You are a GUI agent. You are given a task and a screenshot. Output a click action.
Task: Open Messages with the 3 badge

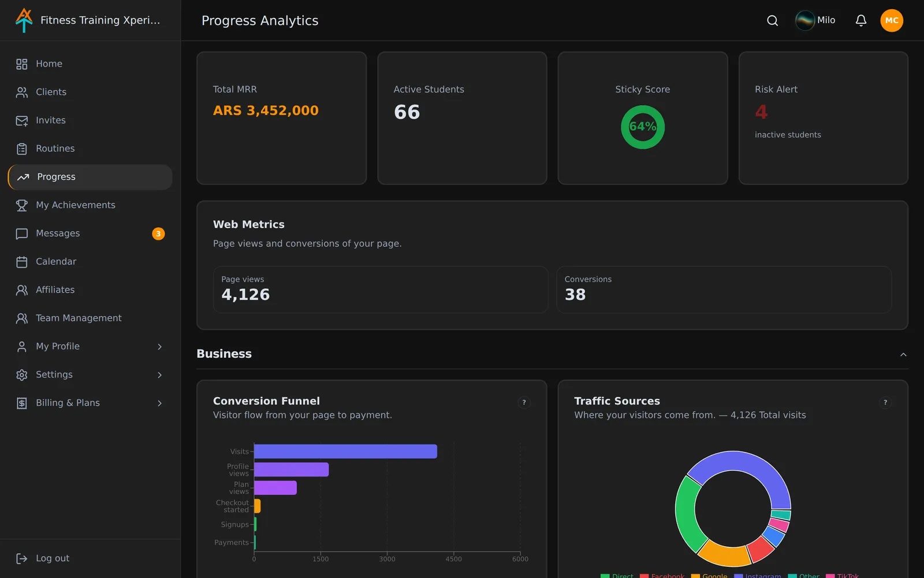click(x=90, y=234)
